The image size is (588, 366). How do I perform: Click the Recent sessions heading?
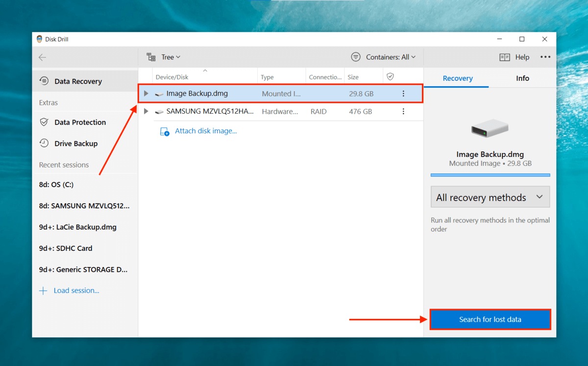pos(64,165)
